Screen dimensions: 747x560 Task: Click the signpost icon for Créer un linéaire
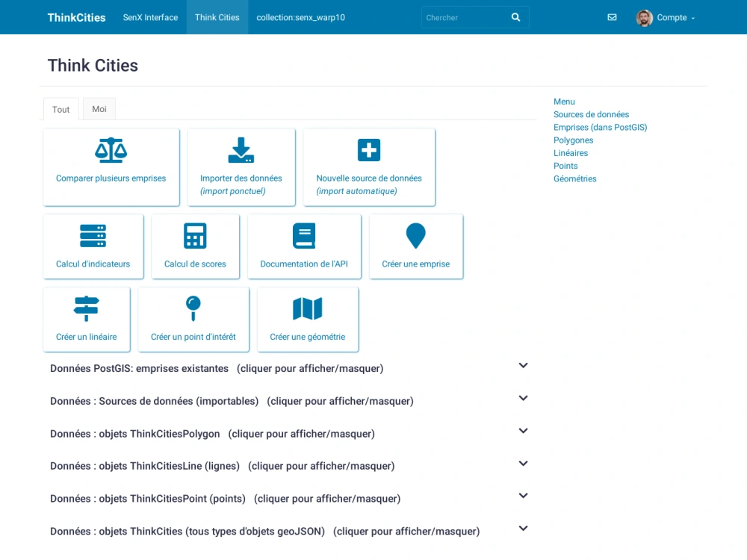click(86, 308)
